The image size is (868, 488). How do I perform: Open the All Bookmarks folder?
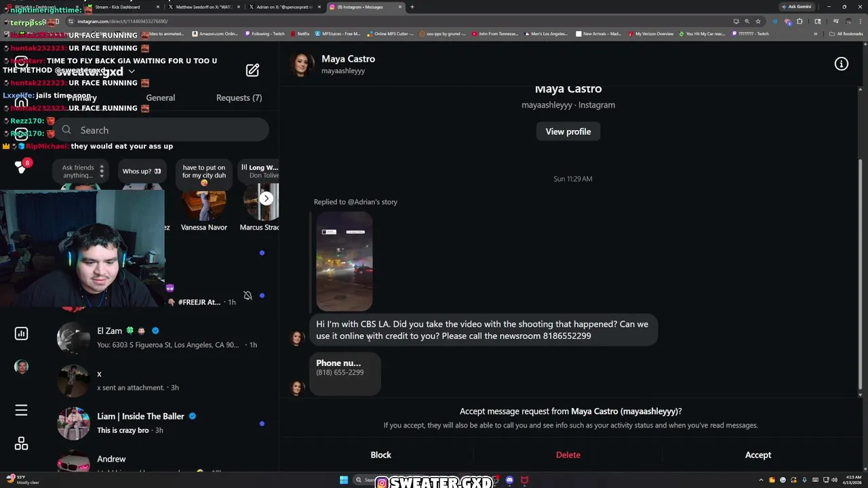[x=846, y=34]
